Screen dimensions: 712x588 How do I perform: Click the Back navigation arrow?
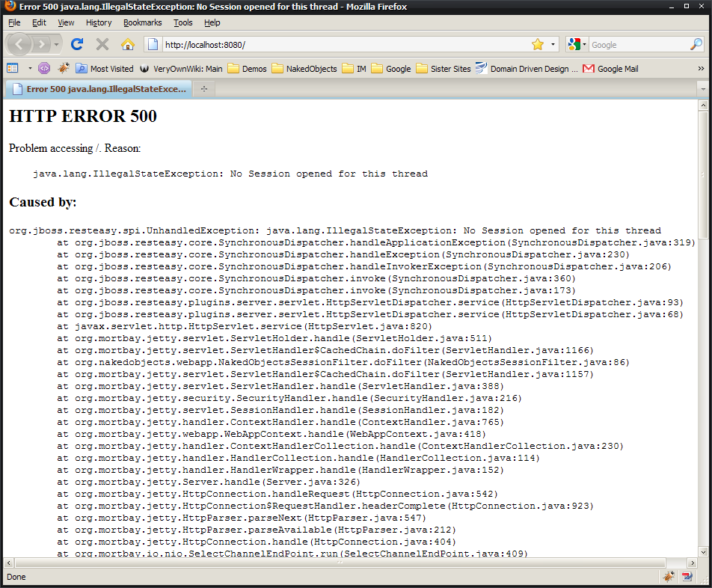20,44
